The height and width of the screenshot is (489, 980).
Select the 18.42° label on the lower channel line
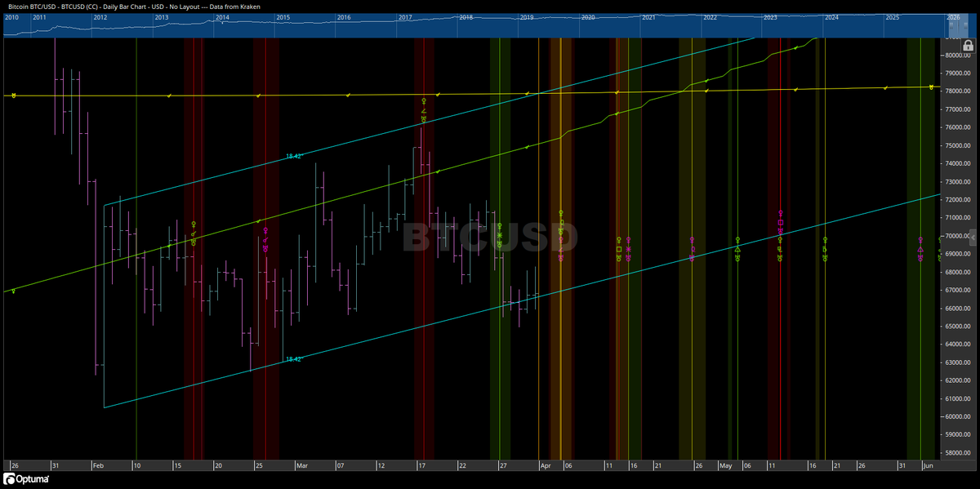tap(294, 359)
